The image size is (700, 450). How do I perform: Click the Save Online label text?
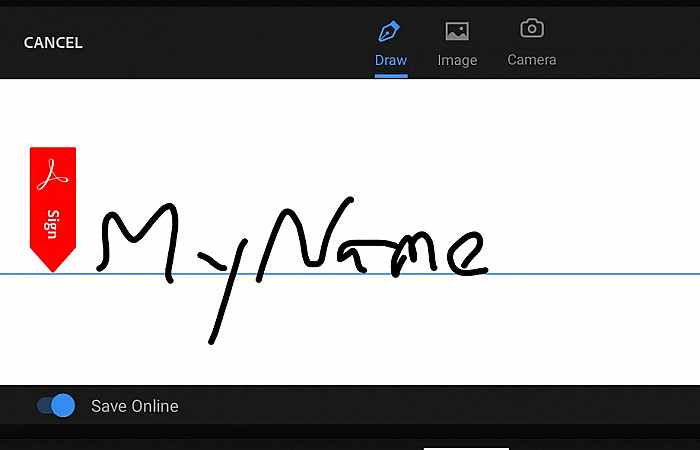[x=134, y=406]
